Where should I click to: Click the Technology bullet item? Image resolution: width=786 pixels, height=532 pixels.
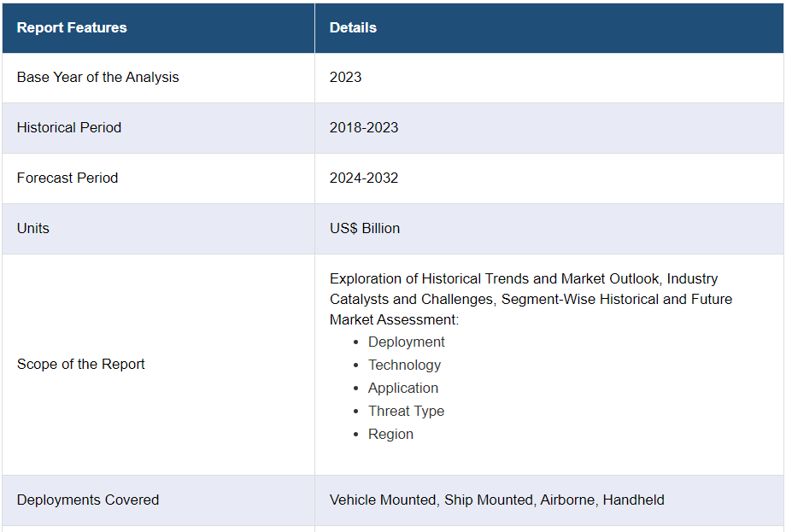404,365
